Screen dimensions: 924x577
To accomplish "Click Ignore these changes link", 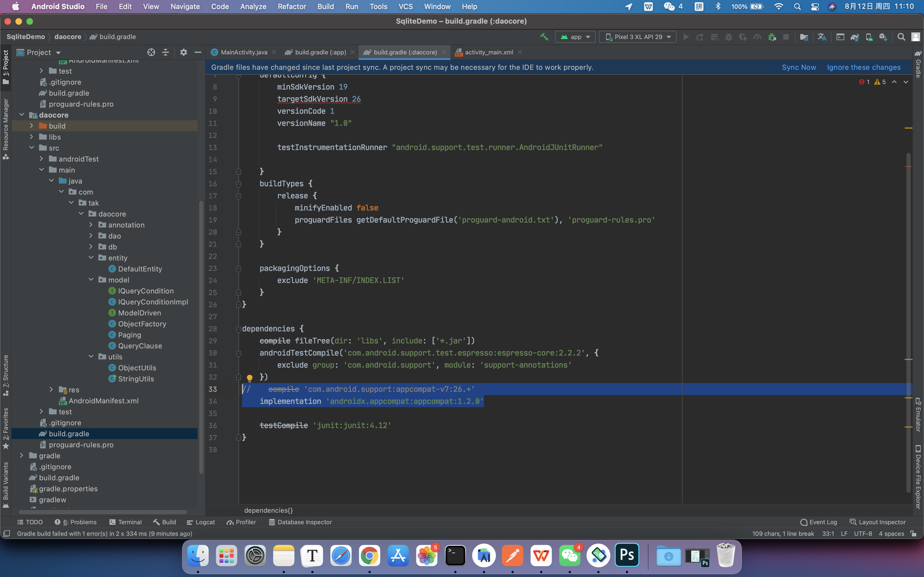I will click(864, 67).
